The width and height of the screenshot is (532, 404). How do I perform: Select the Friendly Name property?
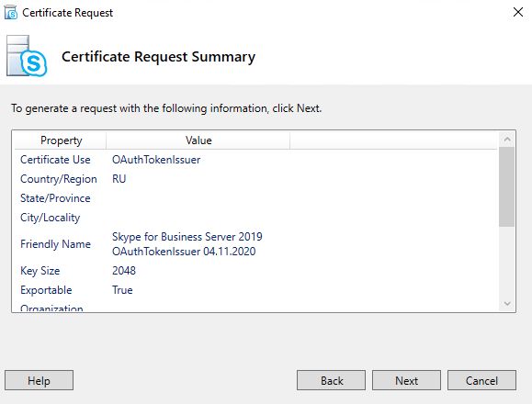[x=55, y=243]
